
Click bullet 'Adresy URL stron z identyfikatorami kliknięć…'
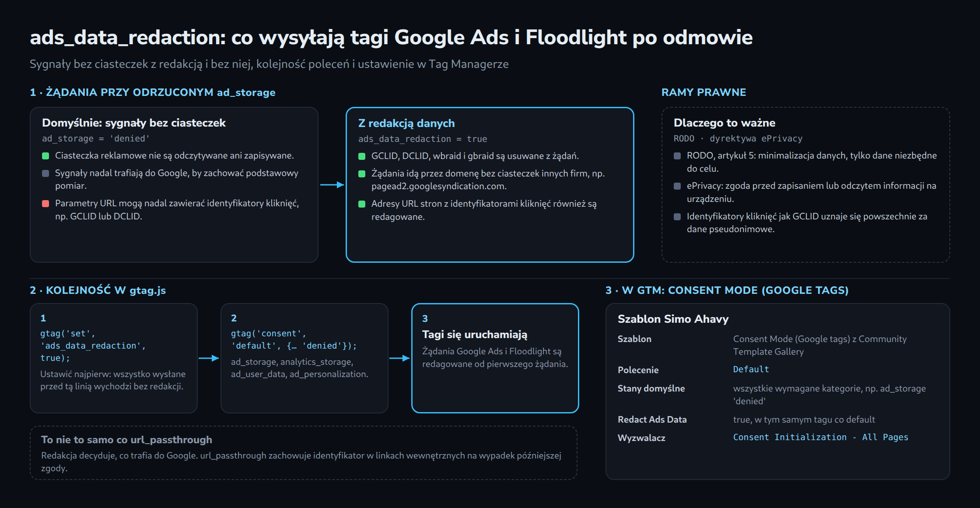tap(484, 210)
